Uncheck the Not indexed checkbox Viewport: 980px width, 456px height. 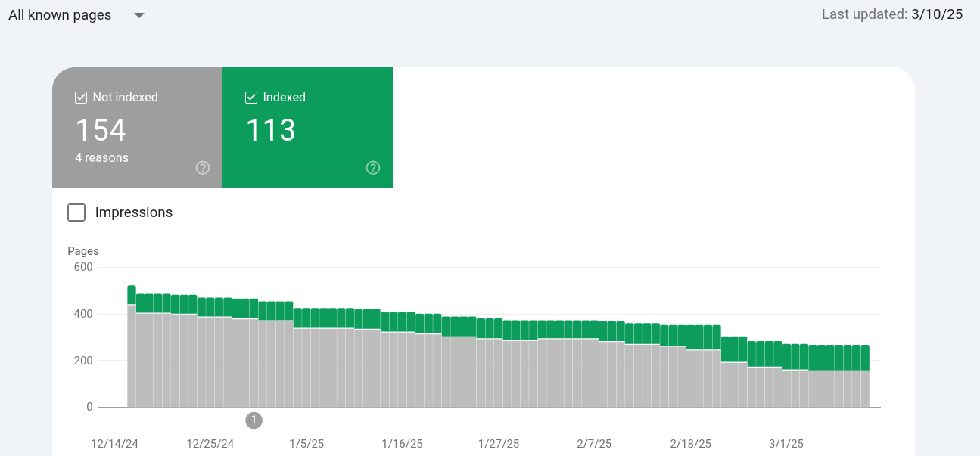click(81, 98)
